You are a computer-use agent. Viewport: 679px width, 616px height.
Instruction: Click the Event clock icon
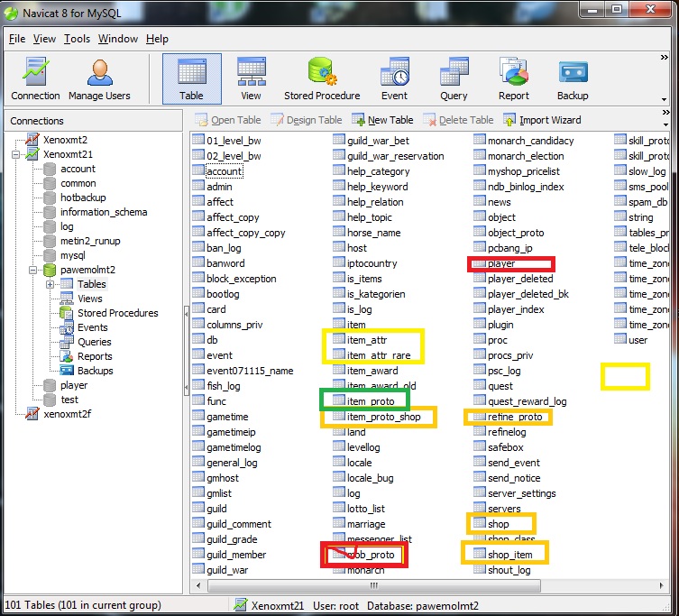[394, 78]
